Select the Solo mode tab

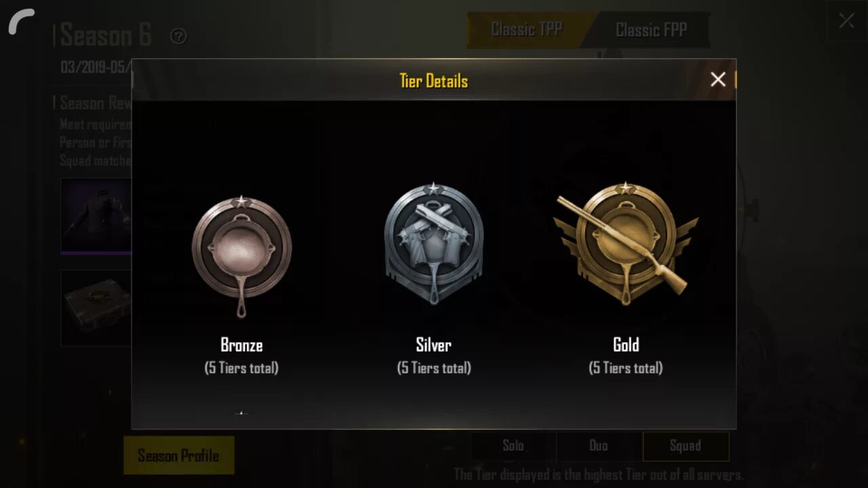click(x=513, y=446)
